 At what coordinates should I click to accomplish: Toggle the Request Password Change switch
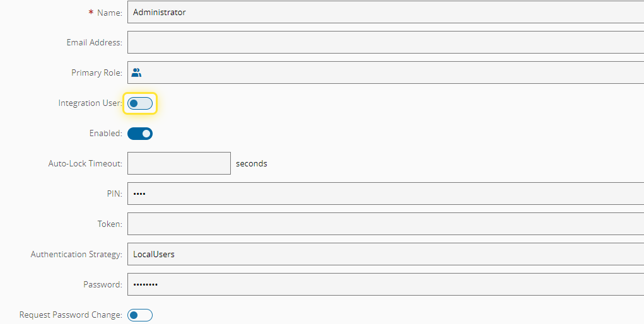pos(140,315)
